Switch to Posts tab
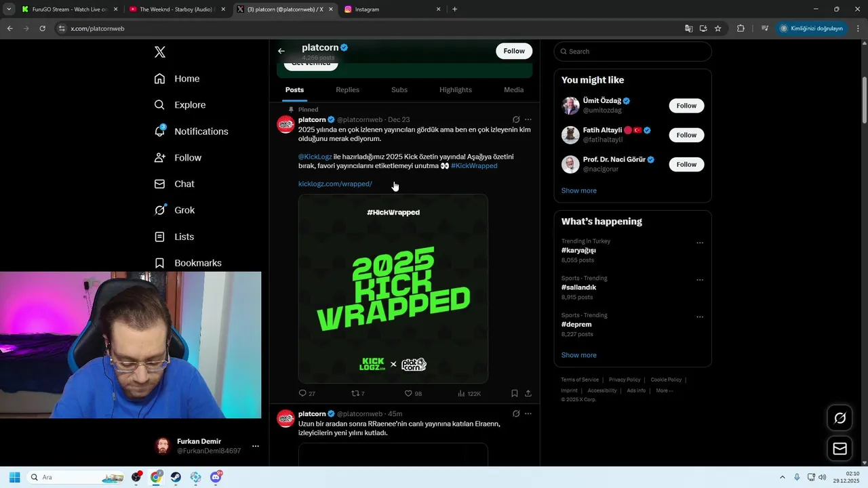 point(294,89)
